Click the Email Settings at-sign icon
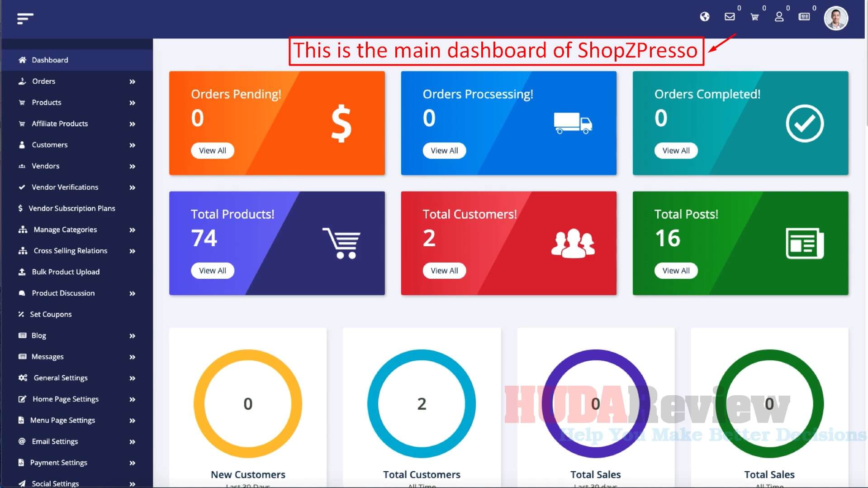The image size is (868, 488). [22, 441]
